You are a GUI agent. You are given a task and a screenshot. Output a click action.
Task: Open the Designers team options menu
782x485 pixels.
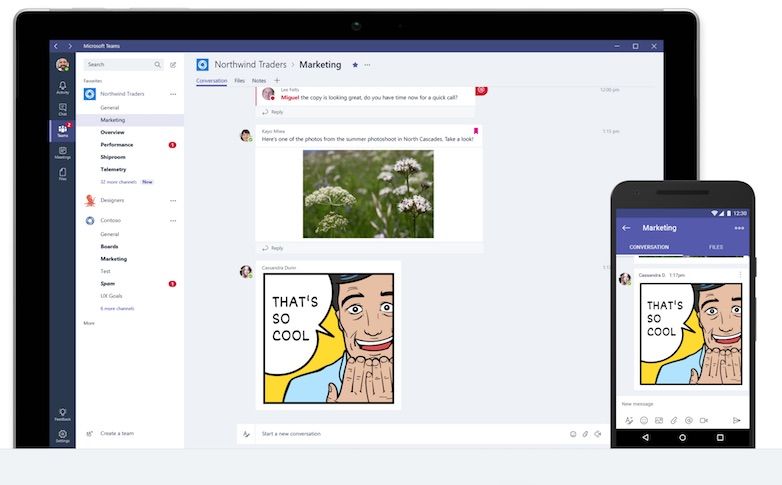click(x=173, y=201)
